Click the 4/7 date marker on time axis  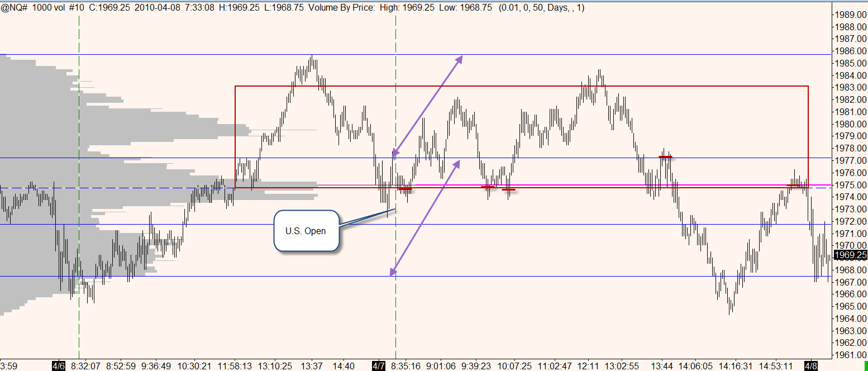(x=379, y=367)
